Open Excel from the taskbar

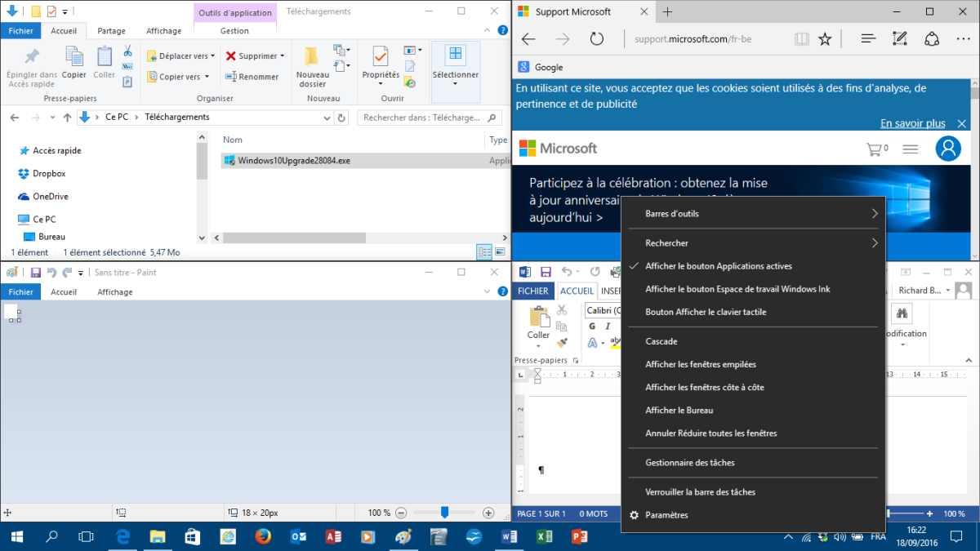coord(544,536)
